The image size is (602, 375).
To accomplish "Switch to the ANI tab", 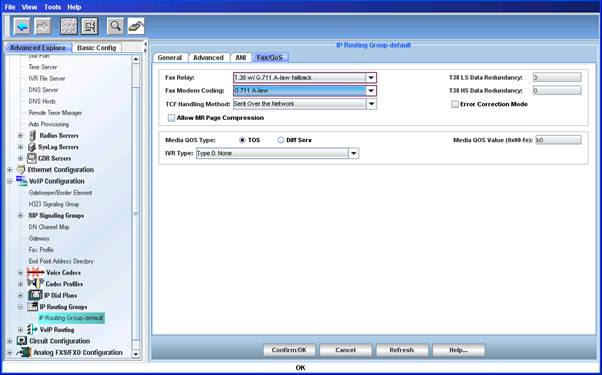I will 241,58.
